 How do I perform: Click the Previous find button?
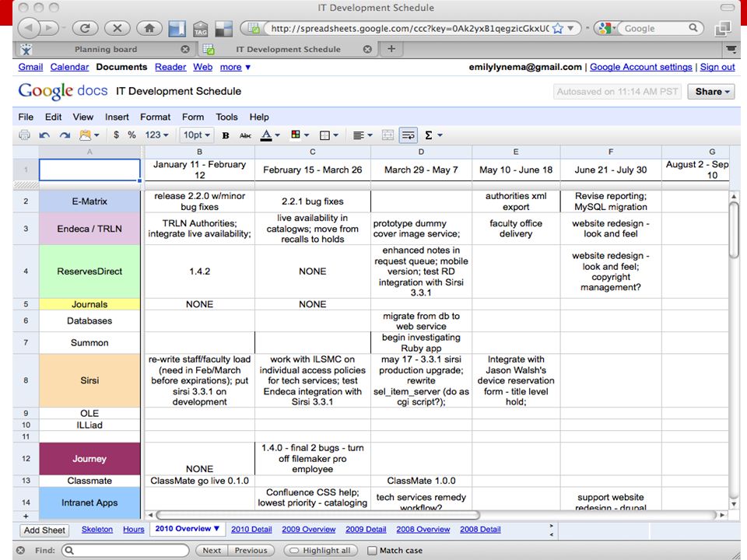[x=251, y=551]
